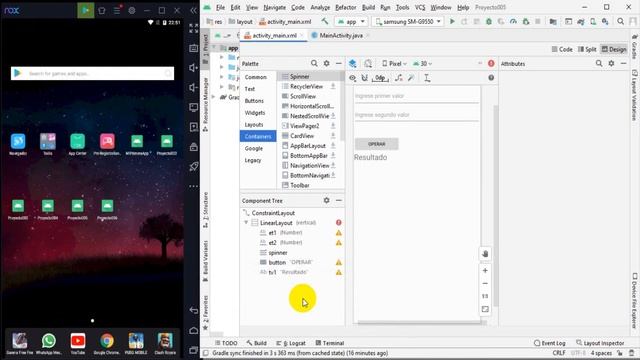Open Palette settings gear
640x360 pixels.
coord(327,63)
